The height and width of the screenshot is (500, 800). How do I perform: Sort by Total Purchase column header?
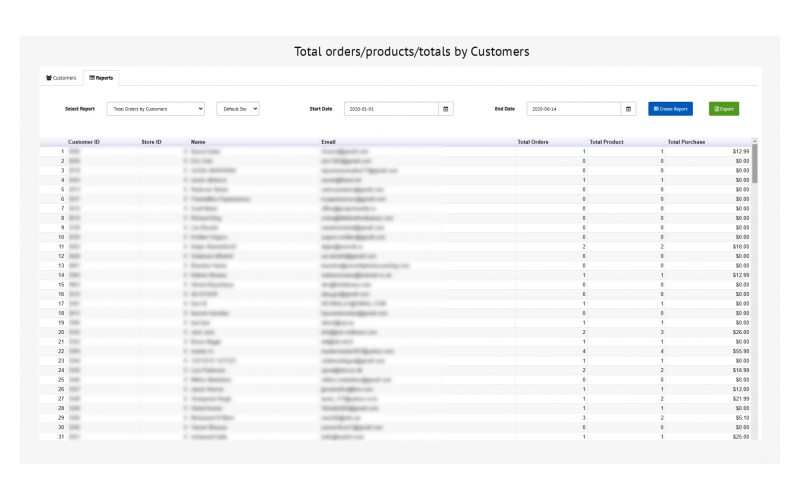click(x=686, y=142)
